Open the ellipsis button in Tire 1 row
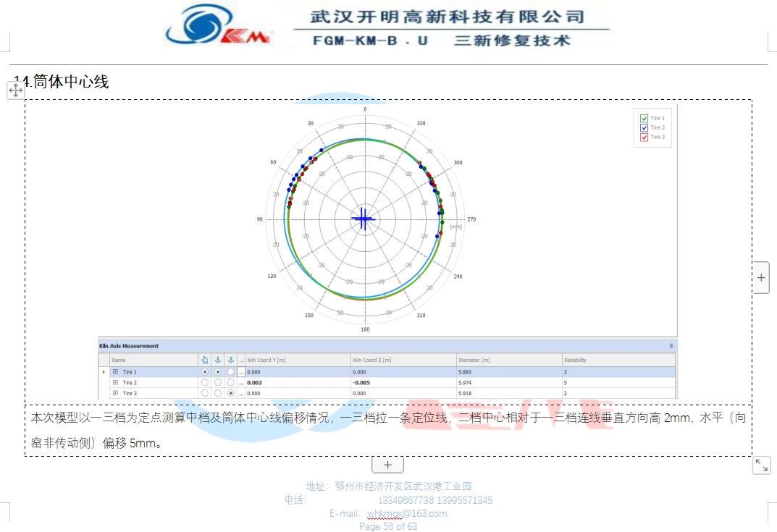The image size is (777, 532). [x=242, y=372]
